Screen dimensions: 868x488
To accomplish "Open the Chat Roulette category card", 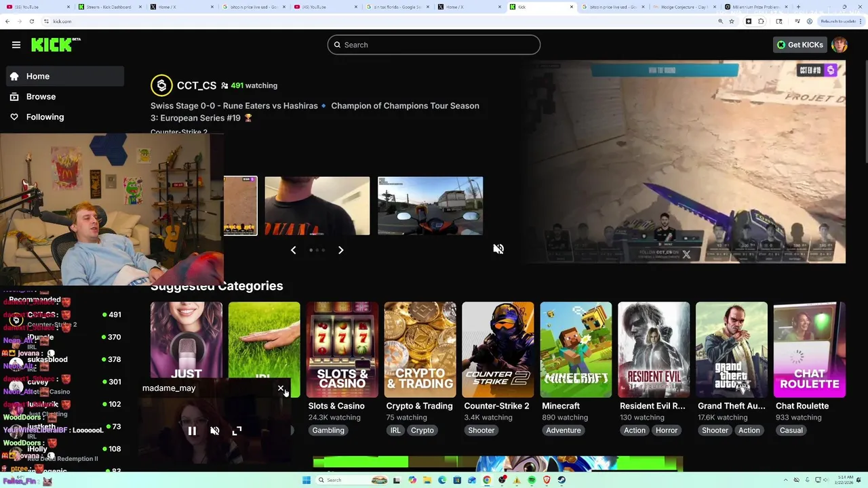I will (x=810, y=350).
